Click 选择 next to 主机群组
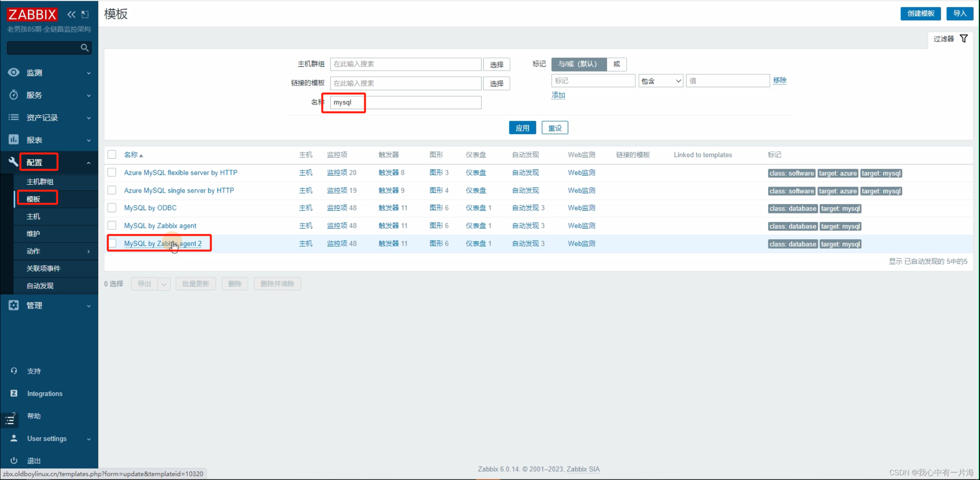Image resolution: width=980 pixels, height=480 pixels. pyautogui.click(x=496, y=64)
